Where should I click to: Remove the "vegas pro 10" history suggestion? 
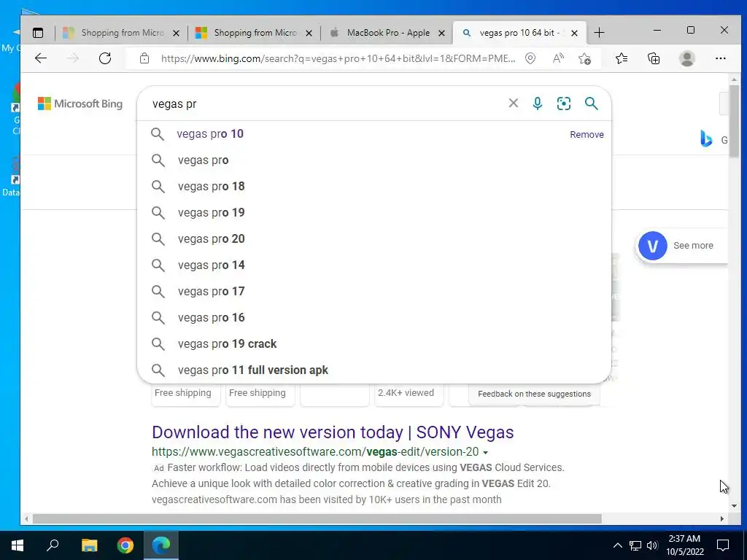tap(587, 135)
